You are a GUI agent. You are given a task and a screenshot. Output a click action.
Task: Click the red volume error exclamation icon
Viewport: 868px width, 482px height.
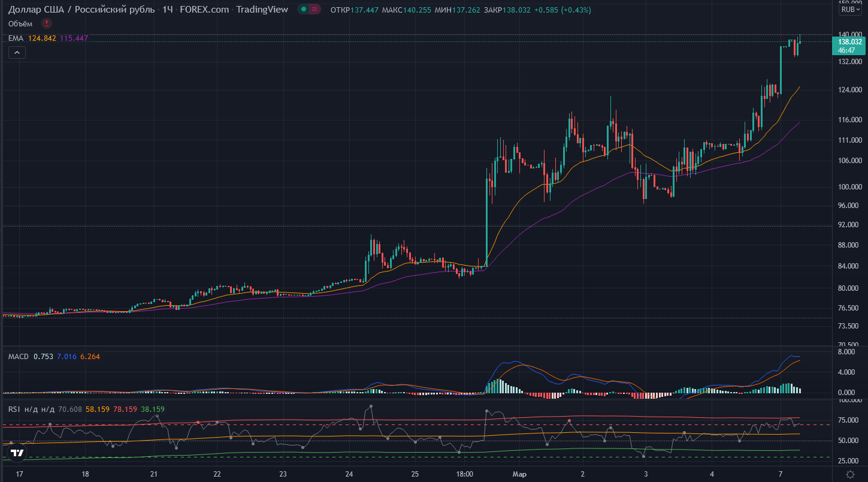click(x=47, y=23)
